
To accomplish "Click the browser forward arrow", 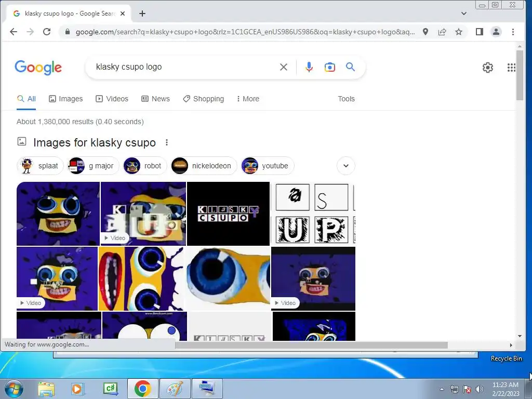I will (30, 32).
